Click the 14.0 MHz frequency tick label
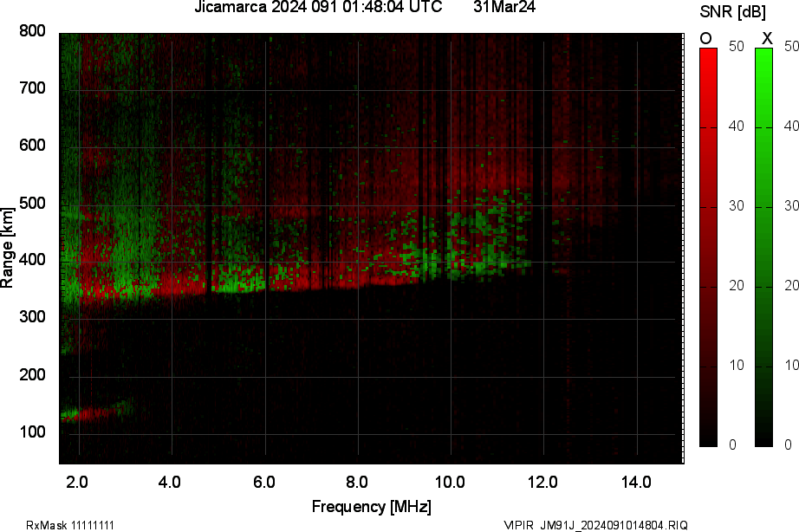Screen dimensions: 799x532 point(639,479)
